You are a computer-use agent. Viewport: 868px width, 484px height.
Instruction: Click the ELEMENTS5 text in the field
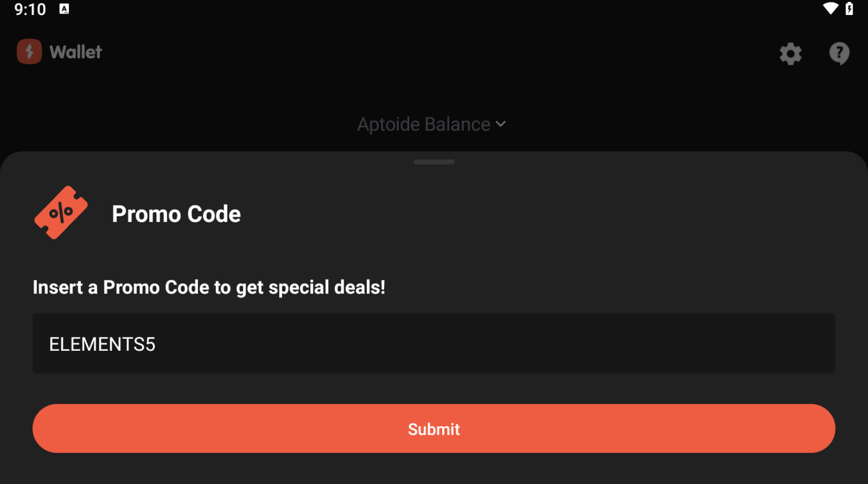102,344
